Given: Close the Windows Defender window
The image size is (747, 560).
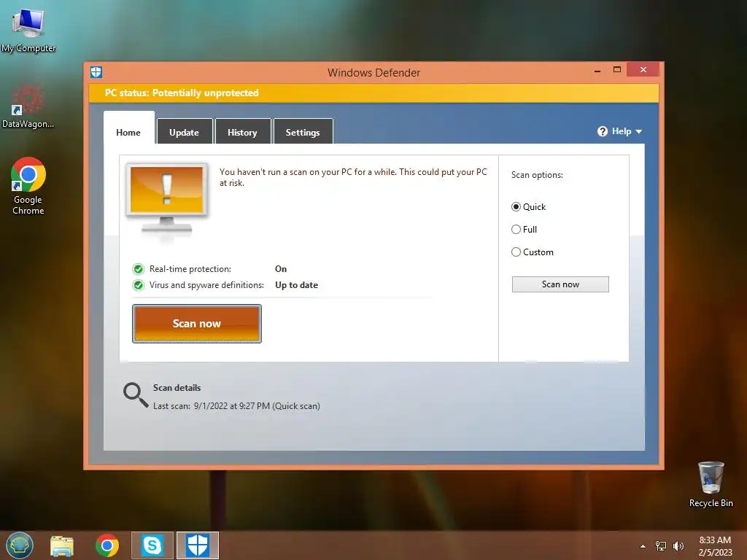Looking at the screenshot, I should click(643, 70).
